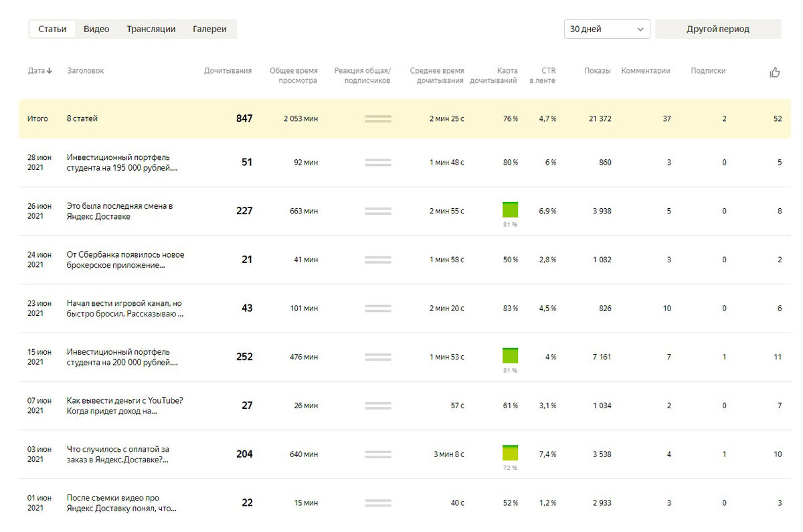Click the thumbs-up likes column icon
The height and width of the screenshot is (532, 803).
775,72
